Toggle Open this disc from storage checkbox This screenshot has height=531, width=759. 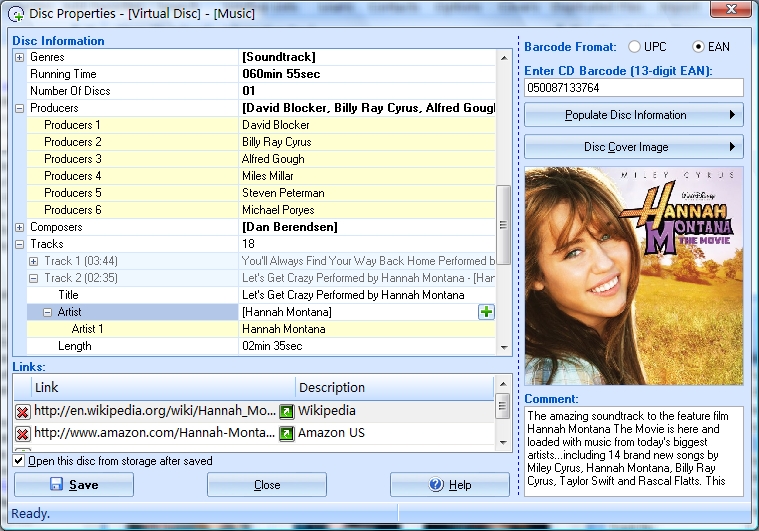click(x=18, y=460)
